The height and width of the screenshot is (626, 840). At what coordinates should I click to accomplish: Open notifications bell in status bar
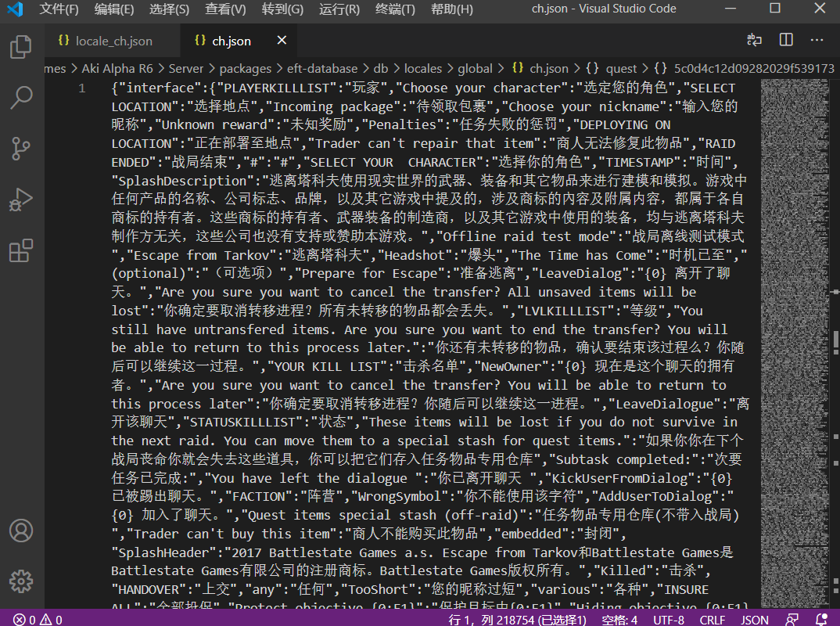click(x=820, y=620)
